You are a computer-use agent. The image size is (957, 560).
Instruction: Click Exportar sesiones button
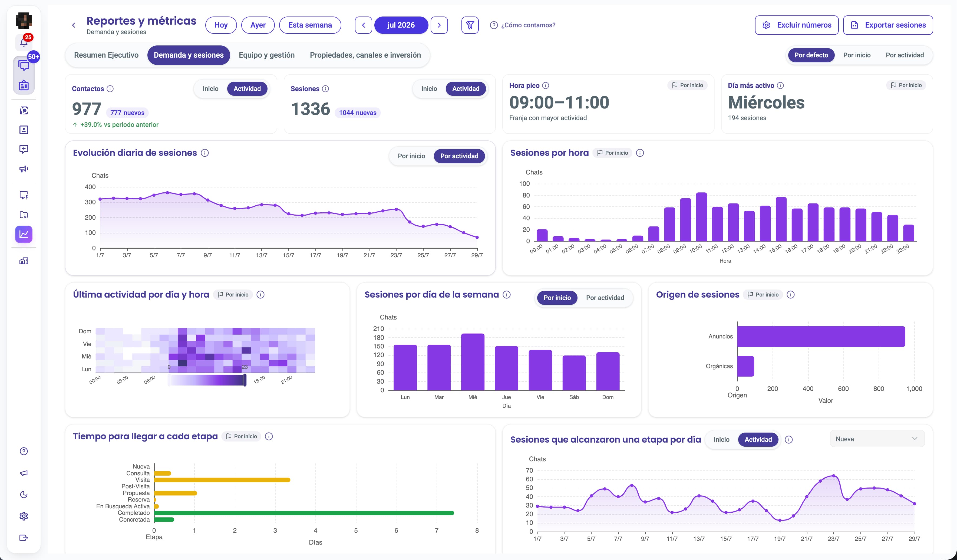tap(888, 25)
